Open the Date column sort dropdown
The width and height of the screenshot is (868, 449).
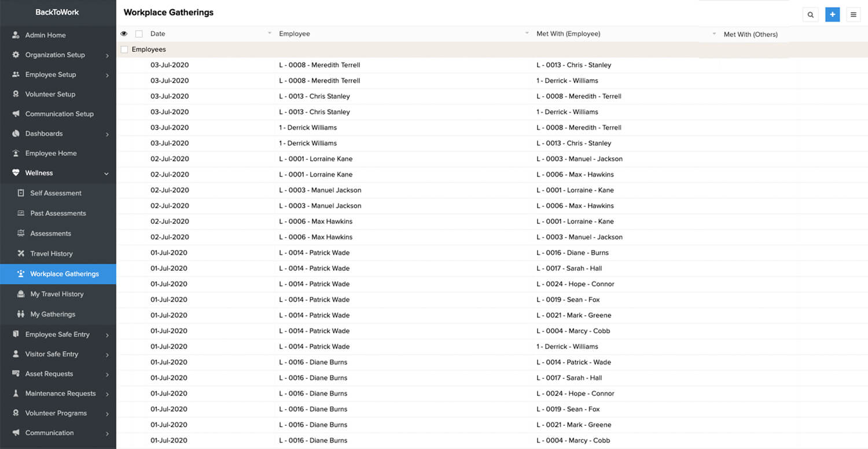coord(269,34)
